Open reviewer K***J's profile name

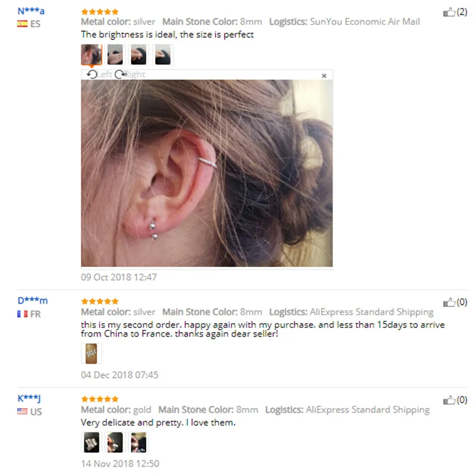29,398
